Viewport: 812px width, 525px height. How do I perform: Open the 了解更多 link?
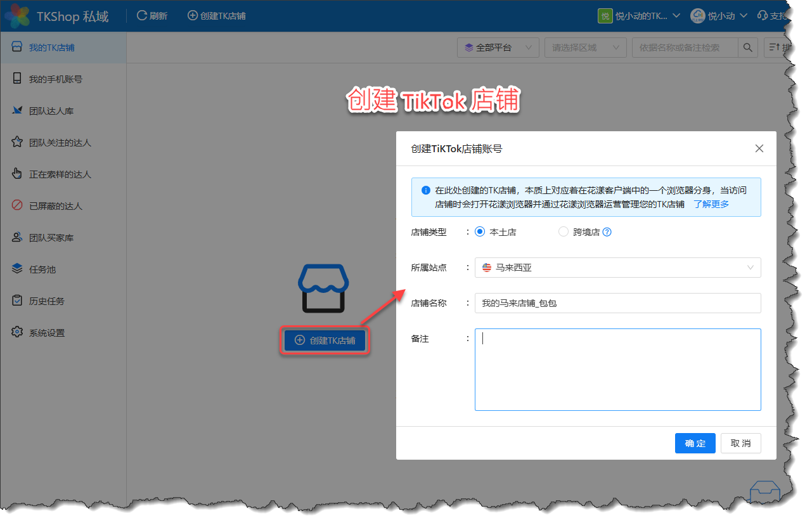click(x=711, y=204)
